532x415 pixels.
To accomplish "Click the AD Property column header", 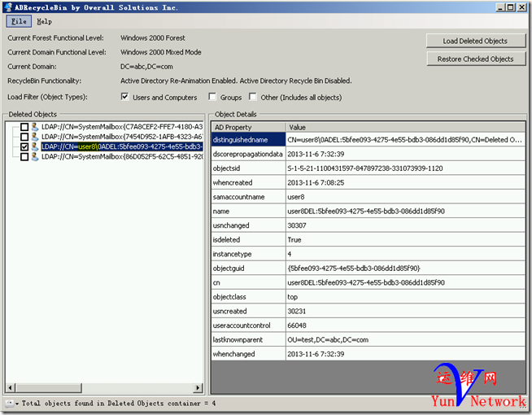I will click(249, 127).
